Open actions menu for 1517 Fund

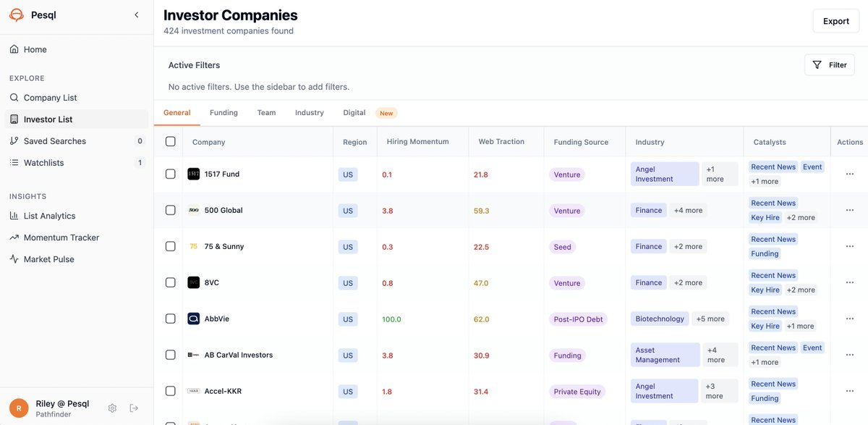[x=849, y=174]
